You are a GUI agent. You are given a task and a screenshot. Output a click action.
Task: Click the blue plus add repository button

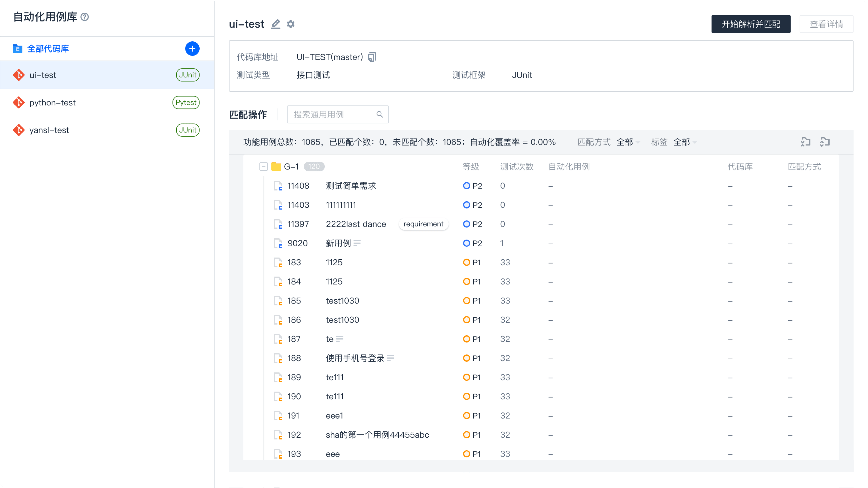pyautogui.click(x=192, y=49)
